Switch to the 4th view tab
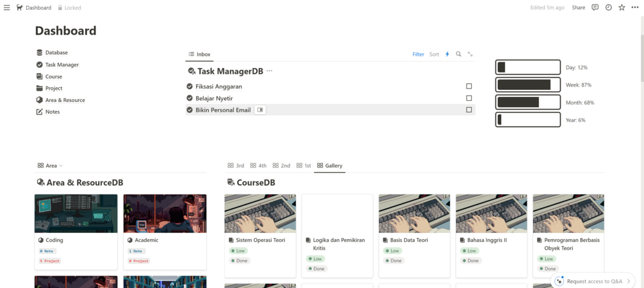 pyautogui.click(x=258, y=165)
